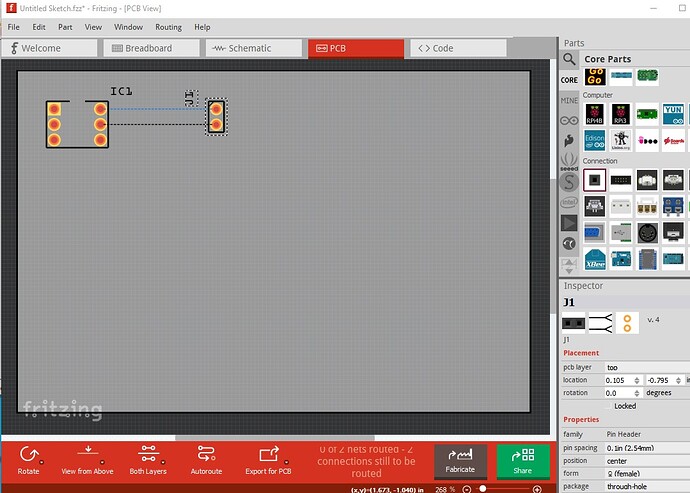Toggle View from Above
The height and width of the screenshot is (493, 690).
[x=87, y=460]
